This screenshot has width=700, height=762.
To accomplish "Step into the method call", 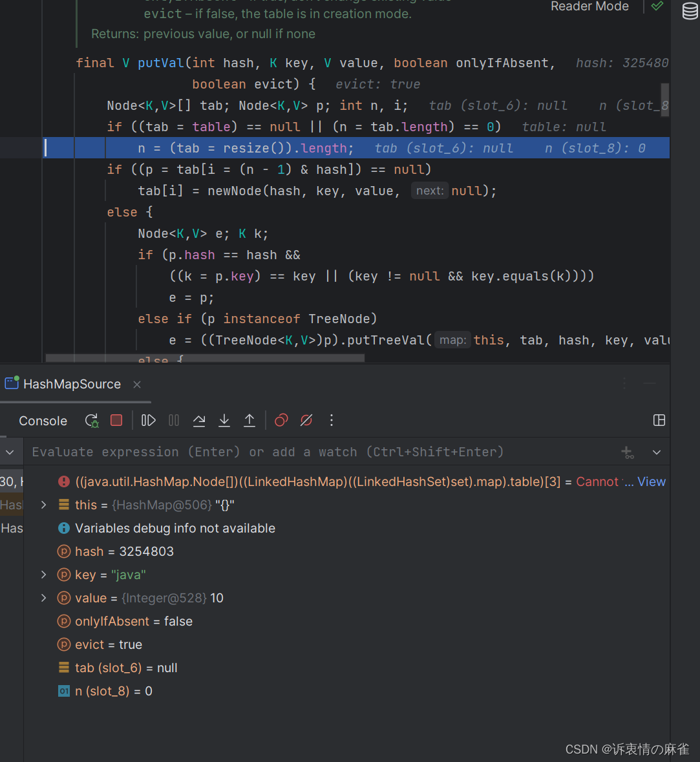I will click(224, 420).
